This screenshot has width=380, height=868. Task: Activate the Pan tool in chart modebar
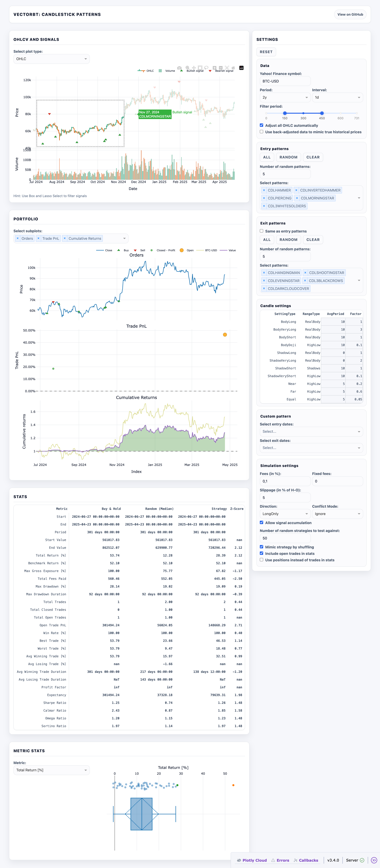(194, 68)
